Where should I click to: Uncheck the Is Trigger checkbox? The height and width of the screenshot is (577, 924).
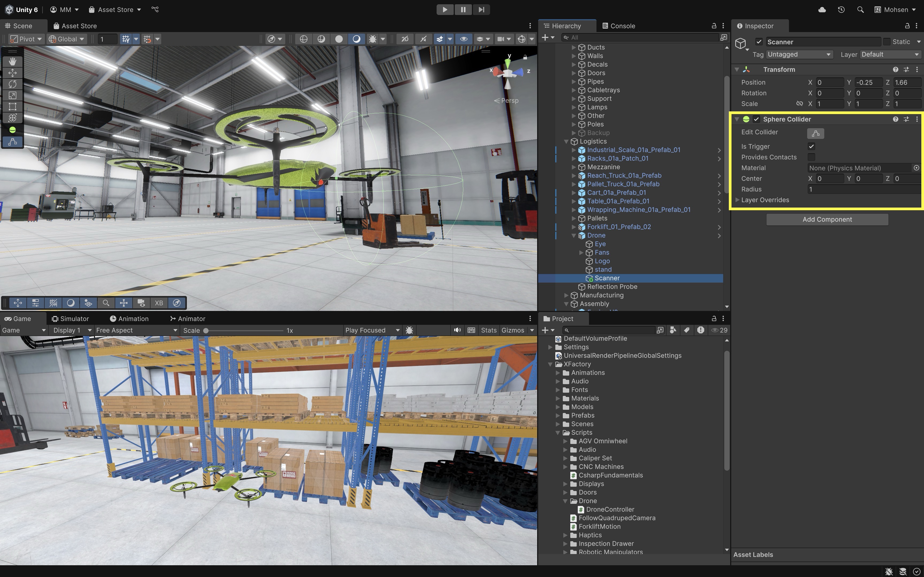(811, 147)
